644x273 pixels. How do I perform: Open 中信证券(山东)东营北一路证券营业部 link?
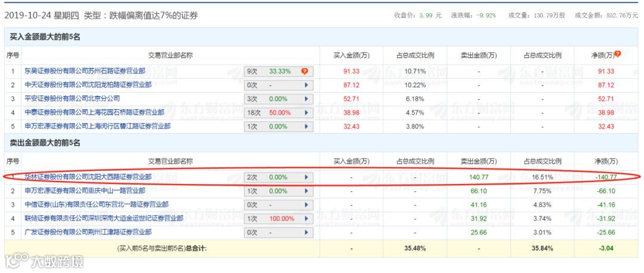click(97, 205)
